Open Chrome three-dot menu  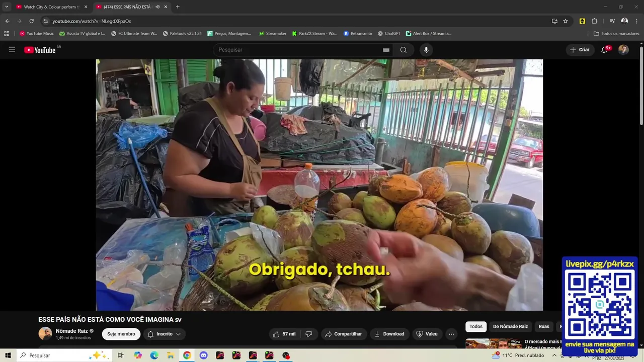click(x=636, y=21)
